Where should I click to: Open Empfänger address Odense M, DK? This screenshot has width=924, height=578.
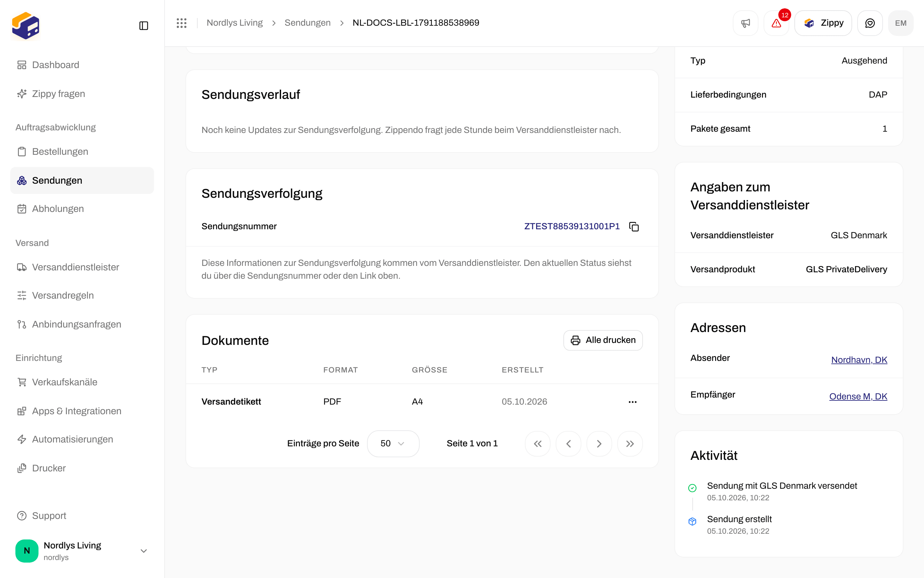(x=858, y=397)
